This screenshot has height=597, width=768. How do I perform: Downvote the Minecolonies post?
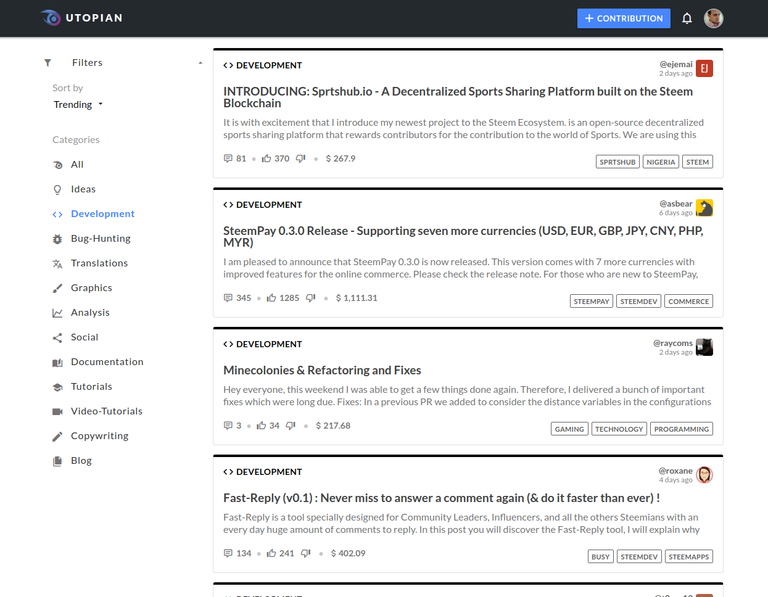click(x=290, y=426)
